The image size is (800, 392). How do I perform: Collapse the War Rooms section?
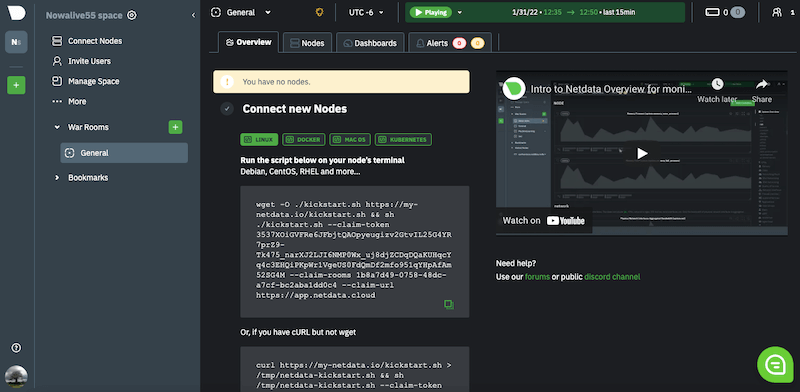click(57, 127)
